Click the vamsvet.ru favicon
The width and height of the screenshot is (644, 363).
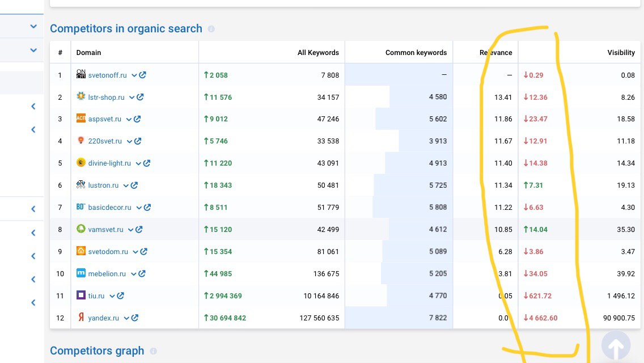point(81,229)
